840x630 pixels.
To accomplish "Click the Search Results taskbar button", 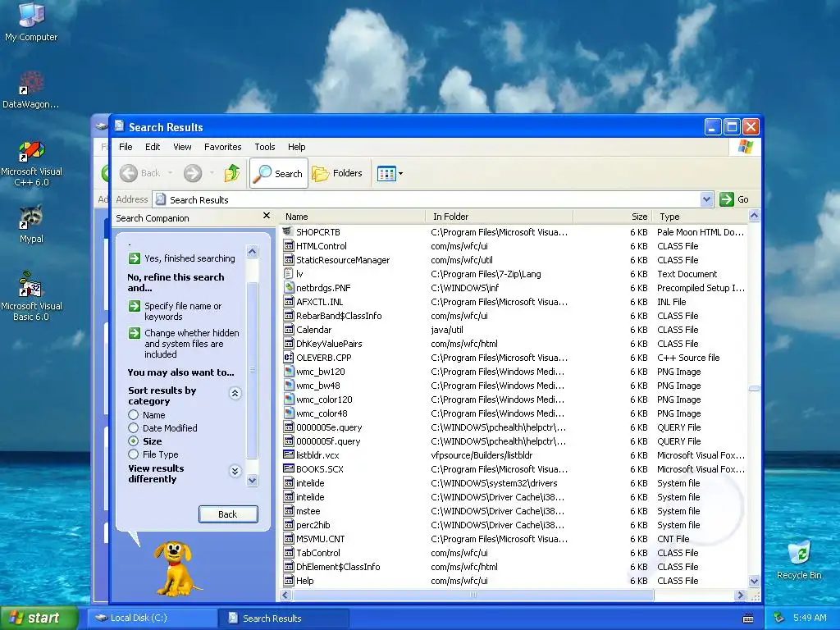I will click(284, 619).
